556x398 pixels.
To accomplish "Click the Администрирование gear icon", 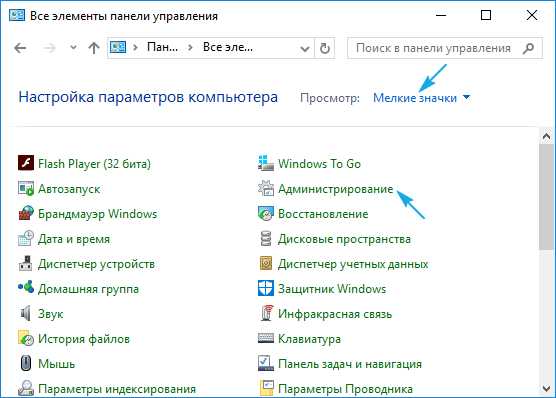I will (x=266, y=188).
